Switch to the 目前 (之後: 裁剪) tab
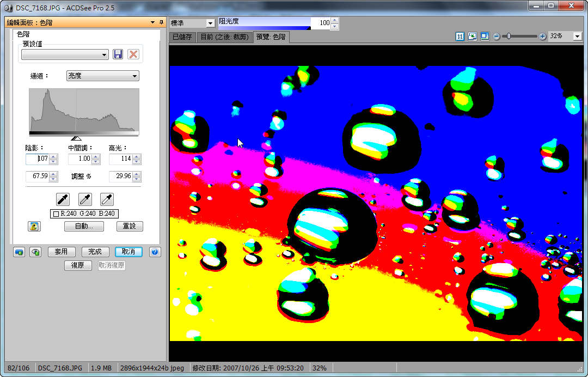 (224, 37)
